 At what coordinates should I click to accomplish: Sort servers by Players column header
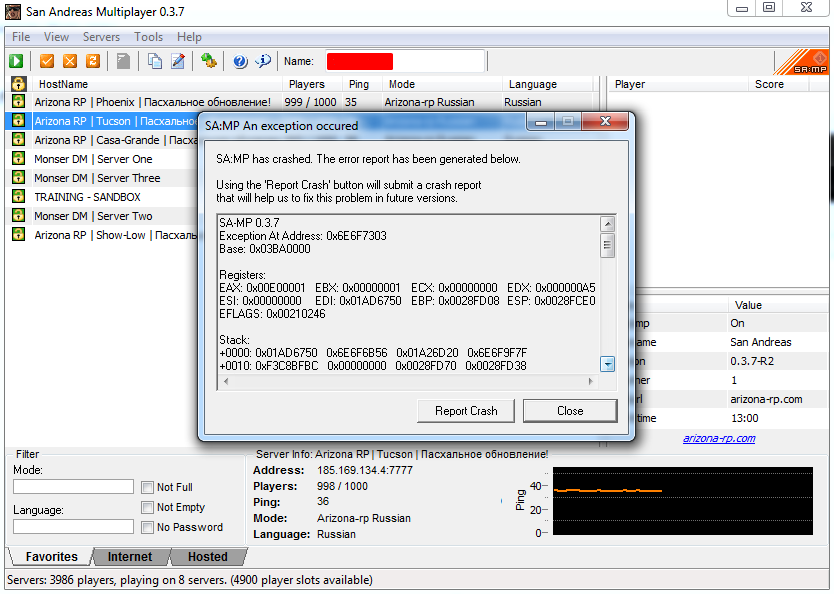coord(313,84)
